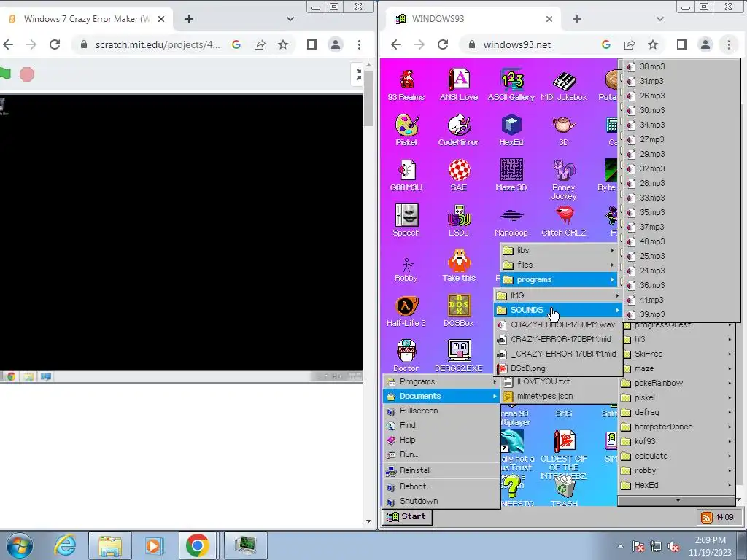Click the Windows93 Start button
Viewport: 747px width, 560px height.
click(407, 517)
